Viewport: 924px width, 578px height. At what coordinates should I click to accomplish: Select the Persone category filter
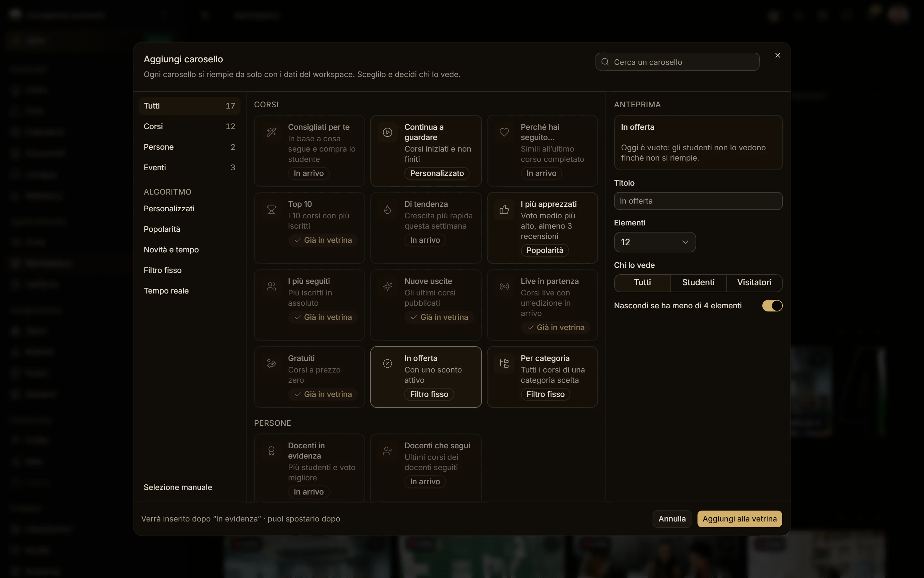tap(189, 147)
